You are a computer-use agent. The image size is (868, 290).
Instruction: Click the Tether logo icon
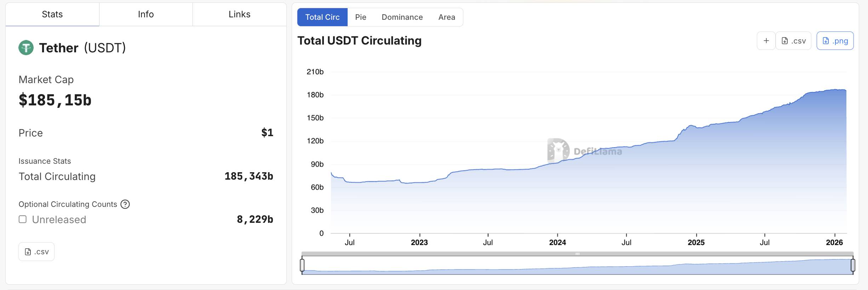tap(26, 48)
